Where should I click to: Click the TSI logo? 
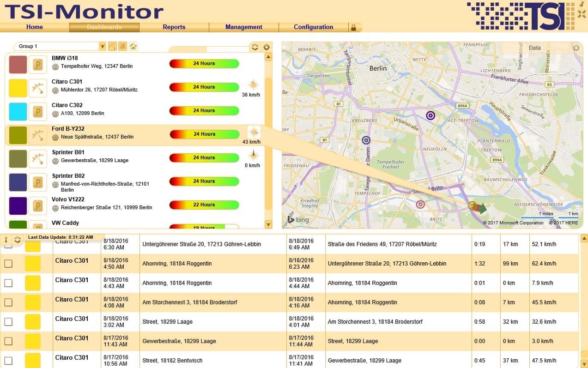pyautogui.click(x=521, y=16)
